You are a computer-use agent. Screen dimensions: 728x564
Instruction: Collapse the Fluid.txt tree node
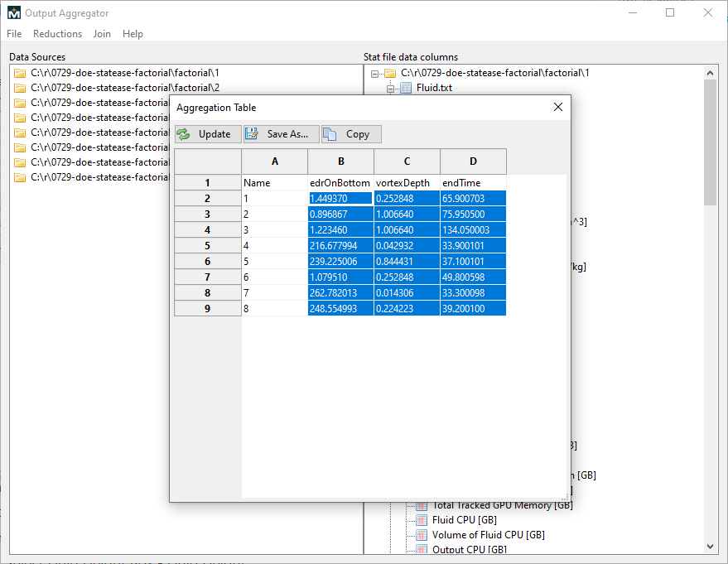click(x=390, y=88)
